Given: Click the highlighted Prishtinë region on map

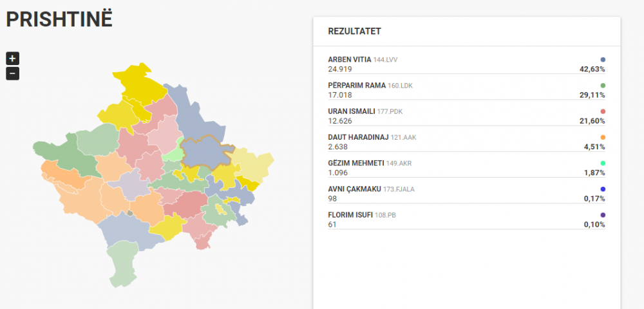Looking at the screenshot, I should click(x=204, y=151).
